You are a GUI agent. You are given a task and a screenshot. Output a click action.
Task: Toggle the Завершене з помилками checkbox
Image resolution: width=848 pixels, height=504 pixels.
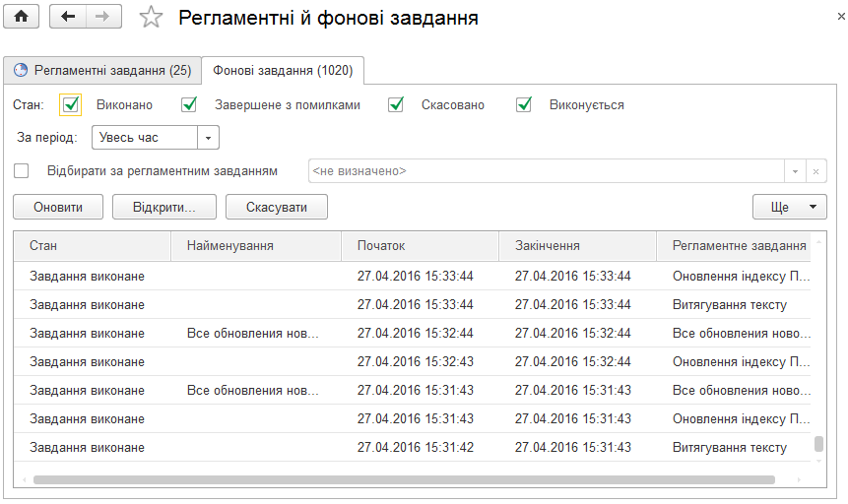pos(189,104)
